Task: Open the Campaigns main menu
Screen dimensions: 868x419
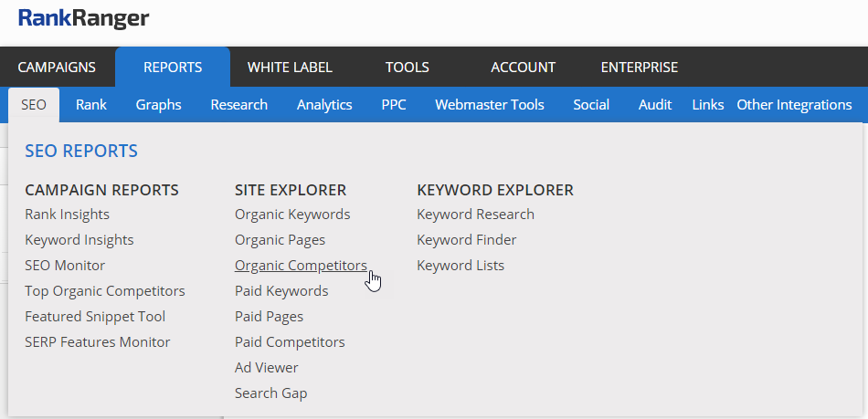Action: coord(57,68)
